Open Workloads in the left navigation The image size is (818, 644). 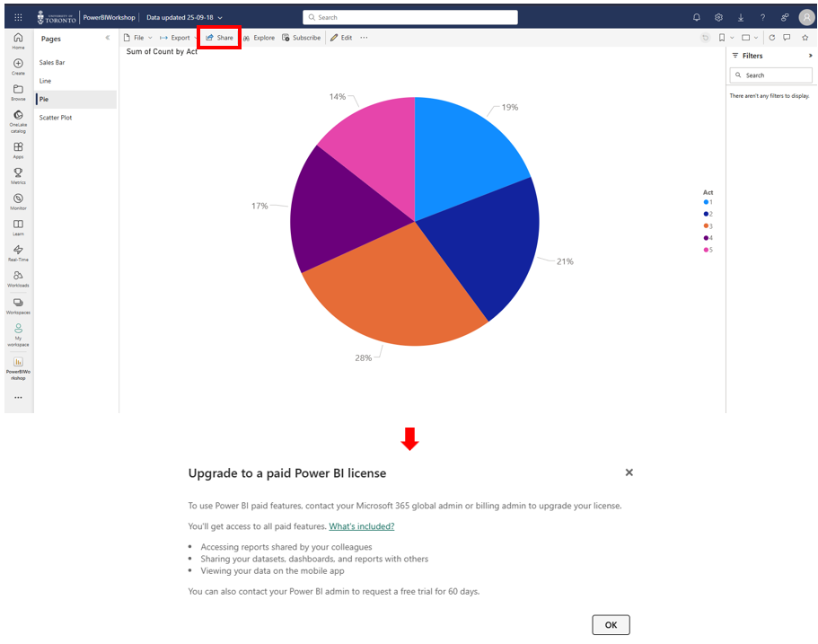(x=18, y=278)
